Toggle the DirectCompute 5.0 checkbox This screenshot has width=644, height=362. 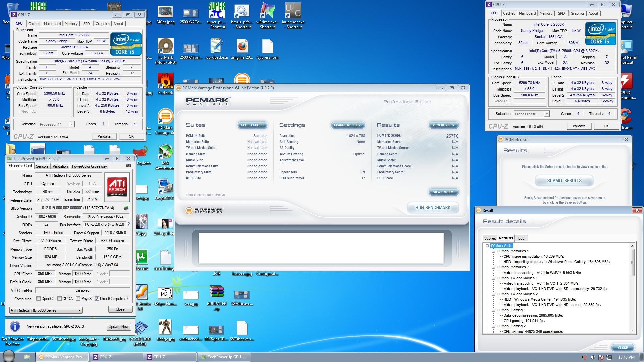click(97, 299)
